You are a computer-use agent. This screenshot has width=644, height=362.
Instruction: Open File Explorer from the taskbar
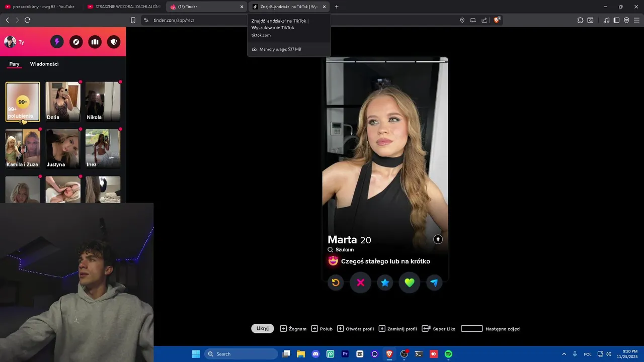tap(301, 354)
